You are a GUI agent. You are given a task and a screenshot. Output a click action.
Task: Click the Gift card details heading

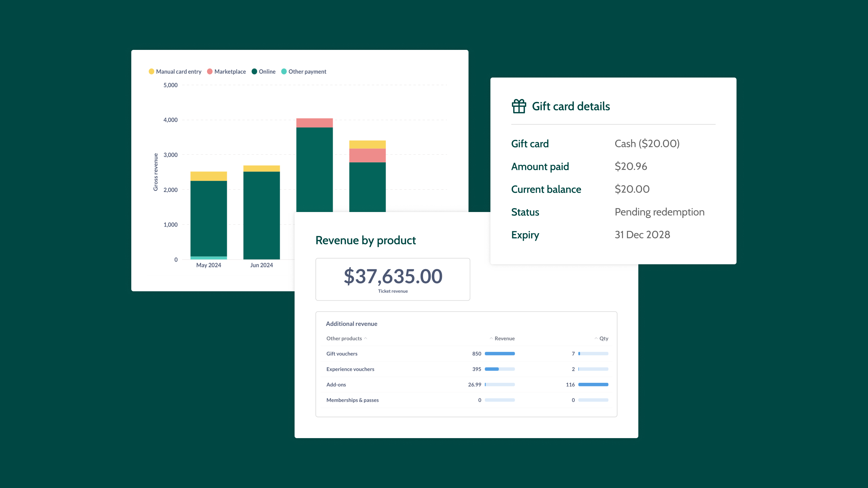[x=571, y=107]
